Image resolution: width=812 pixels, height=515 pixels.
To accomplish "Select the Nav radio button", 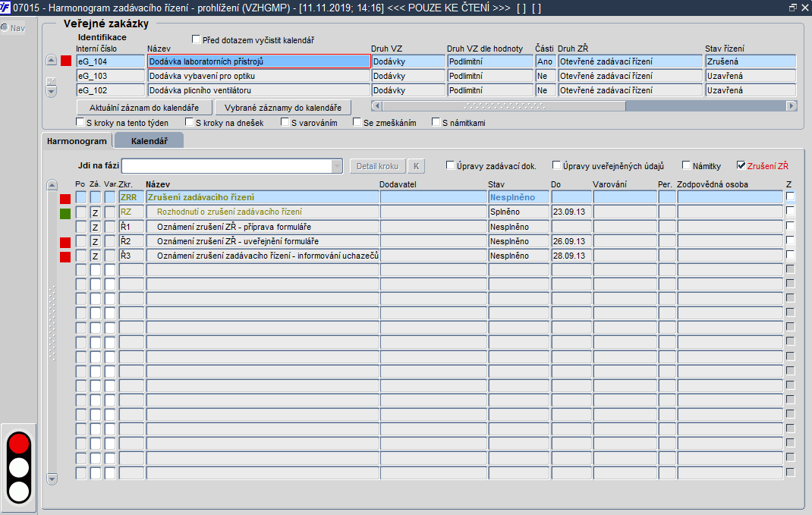I will 5,28.
